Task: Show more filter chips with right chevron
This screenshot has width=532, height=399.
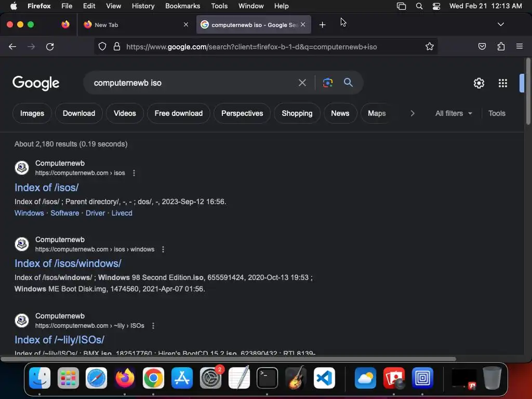Action: pos(413,113)
